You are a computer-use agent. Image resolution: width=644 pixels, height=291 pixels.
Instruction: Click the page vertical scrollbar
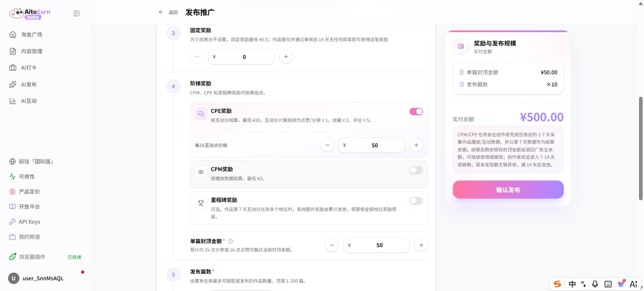641,148
